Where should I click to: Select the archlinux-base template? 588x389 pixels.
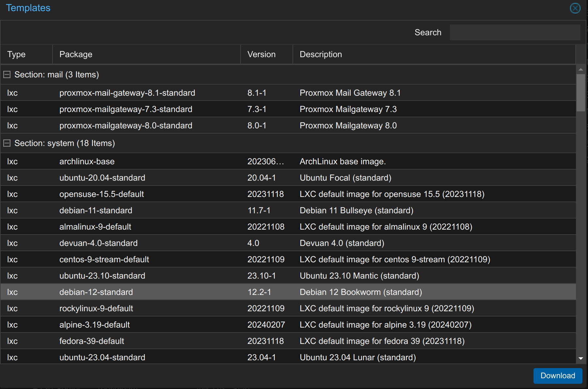pos(288,161)
